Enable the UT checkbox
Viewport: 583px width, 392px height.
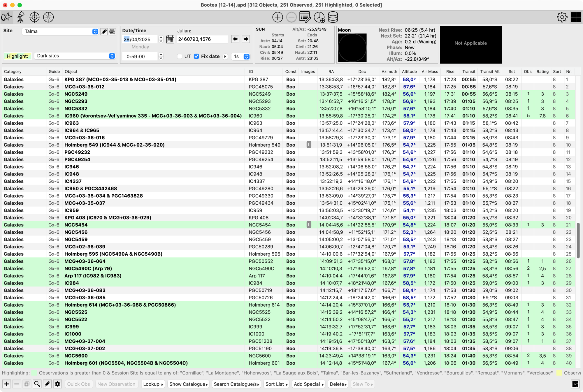click(180, 56)
